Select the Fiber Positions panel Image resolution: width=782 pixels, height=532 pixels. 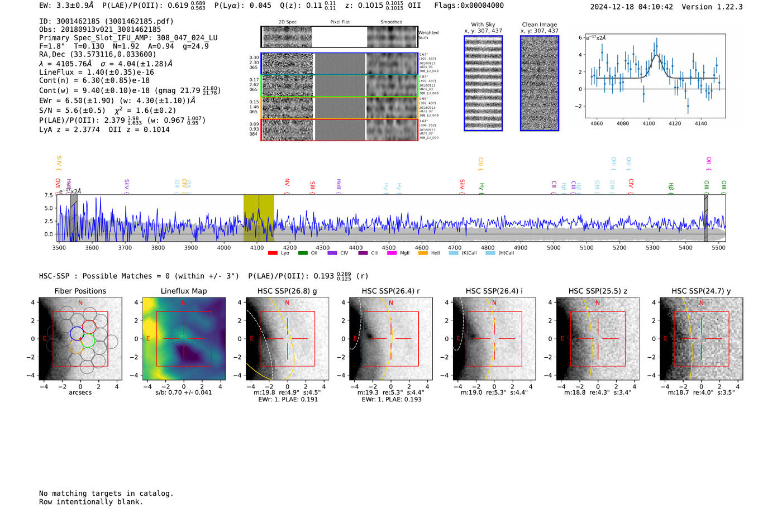[80, 339]
